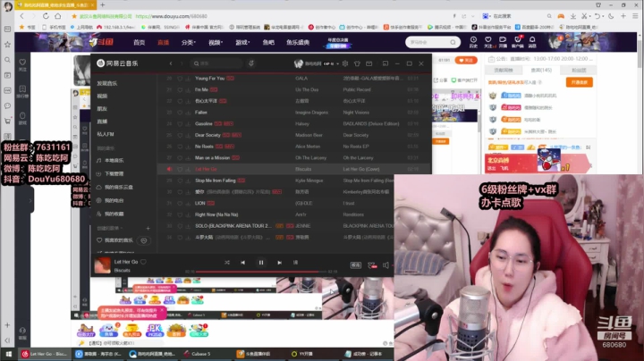The image size is (644, 361).
Task: Open 我的音乐云盘 in NetEase sidebar
Action: pos(118,187)
